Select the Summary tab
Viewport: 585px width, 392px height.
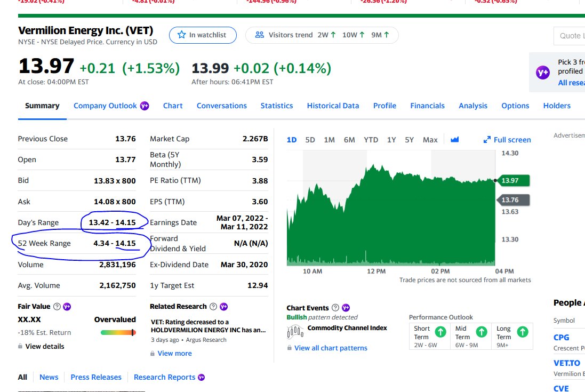(x=42, y=106)
